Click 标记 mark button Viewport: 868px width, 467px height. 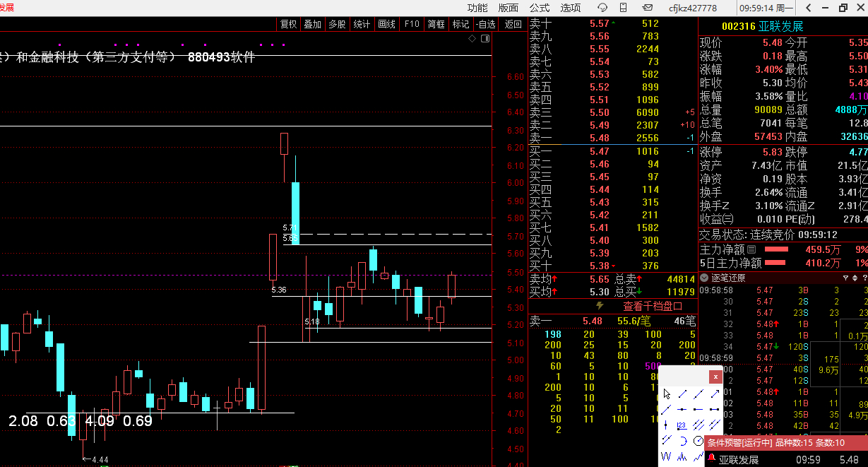click(x=460, y=24)
